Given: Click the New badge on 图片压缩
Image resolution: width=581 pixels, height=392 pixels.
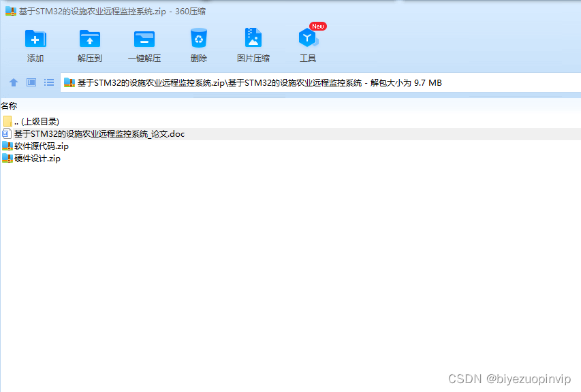Looking at the screenshot, I should click(x=317, y=26).
